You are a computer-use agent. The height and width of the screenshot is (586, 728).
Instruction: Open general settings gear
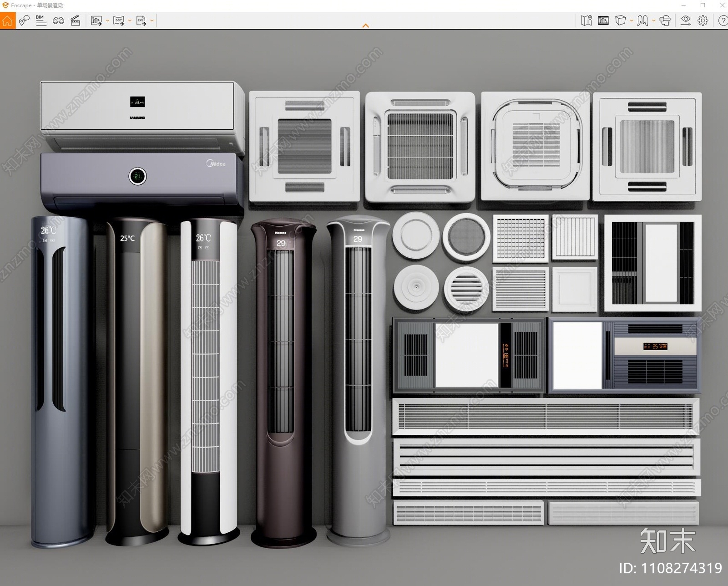[703, 20]
